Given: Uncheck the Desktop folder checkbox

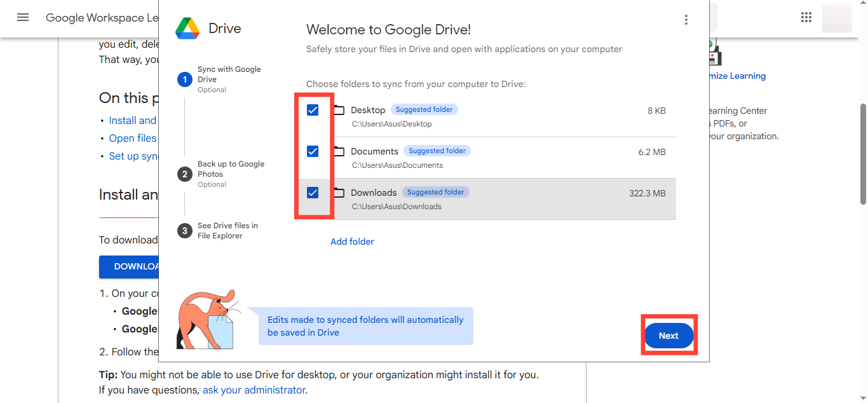Looking at the screenshot, I should click(x=313, y=111).
